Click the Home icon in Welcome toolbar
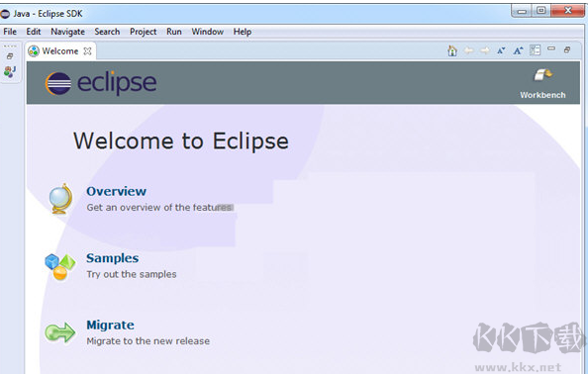This screenshot has height=374, width=588. tap(452, 50)
